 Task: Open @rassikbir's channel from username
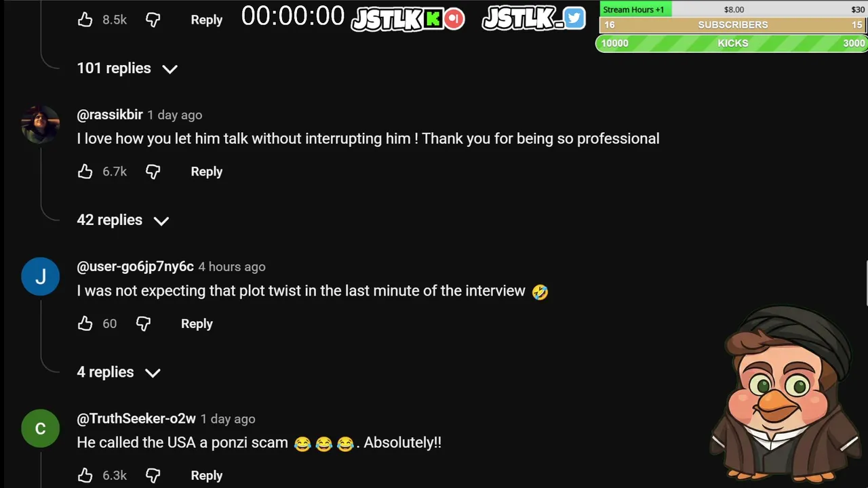(110, 115)
